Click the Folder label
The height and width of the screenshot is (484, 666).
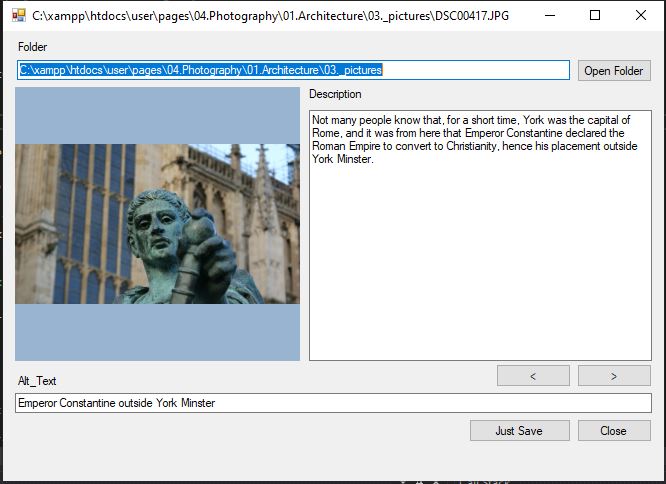[x=32, y=47]
